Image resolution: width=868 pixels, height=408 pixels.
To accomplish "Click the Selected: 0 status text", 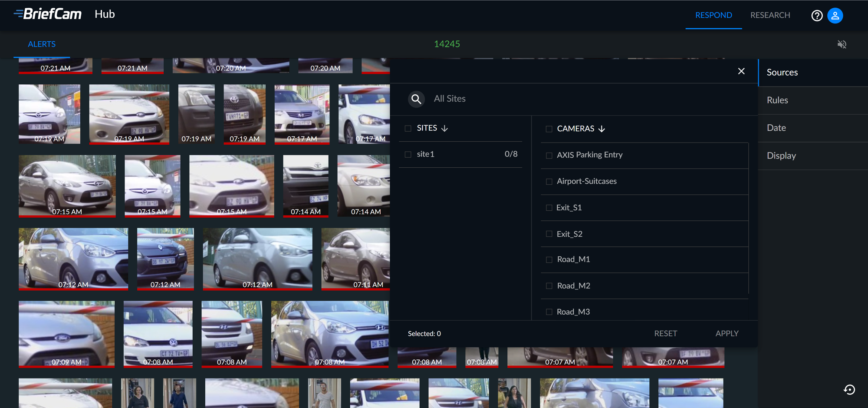I will pyautogui.click(x=424, y=334).
